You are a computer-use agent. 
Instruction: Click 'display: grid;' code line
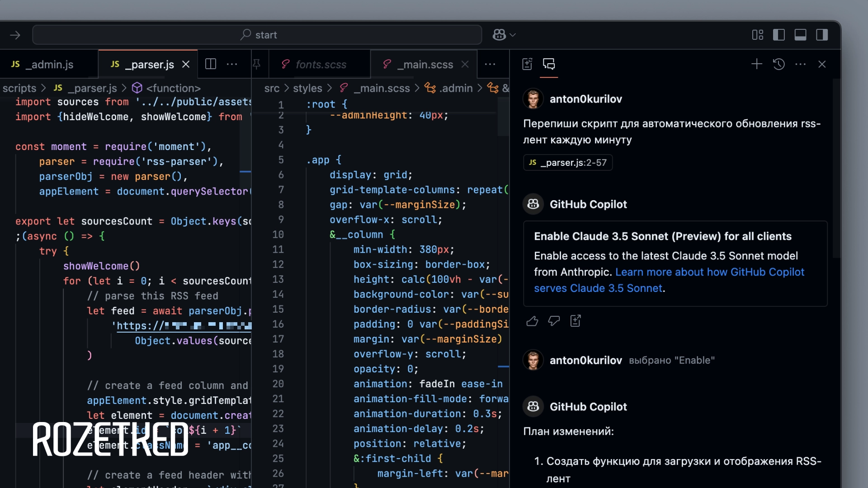pyautogui.click(x=371, y=175)
